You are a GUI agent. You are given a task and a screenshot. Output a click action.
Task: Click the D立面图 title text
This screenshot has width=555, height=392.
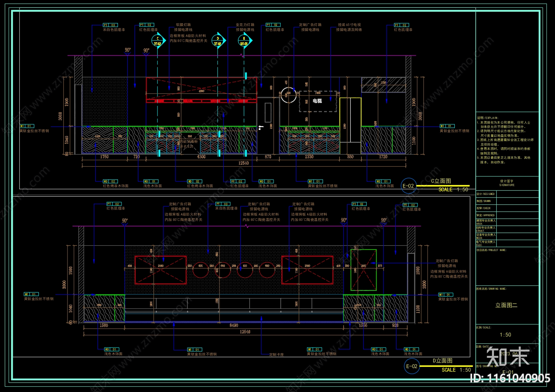pos(442,361)
